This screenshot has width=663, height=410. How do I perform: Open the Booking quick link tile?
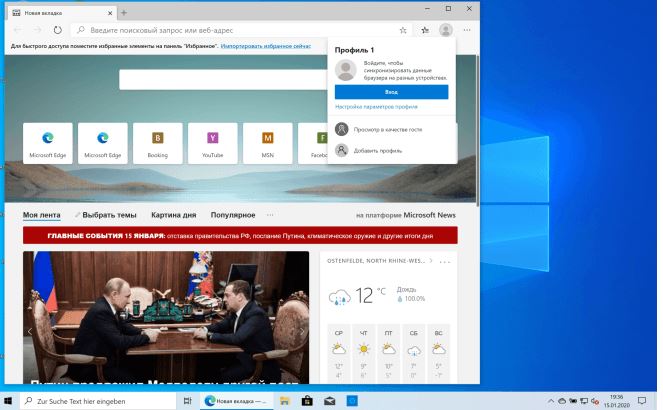(x=157, y=143)
